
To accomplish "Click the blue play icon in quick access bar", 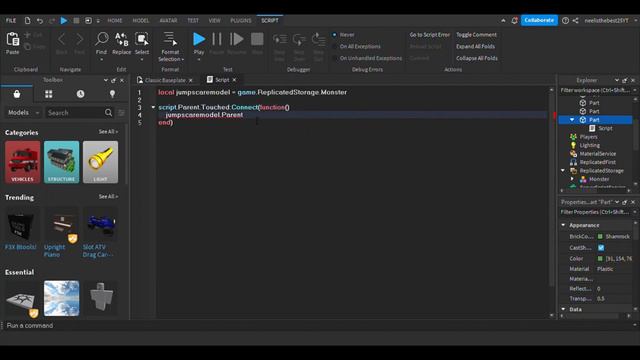I will (64, 20).
